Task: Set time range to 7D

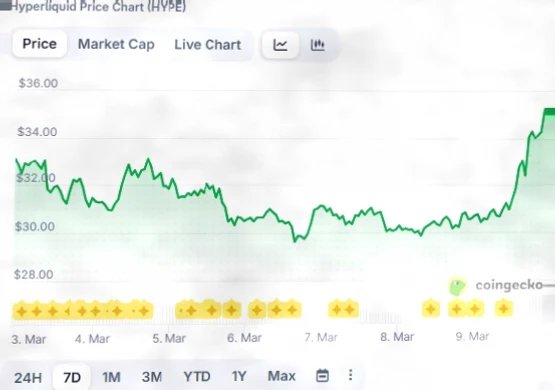Action: 72,378
